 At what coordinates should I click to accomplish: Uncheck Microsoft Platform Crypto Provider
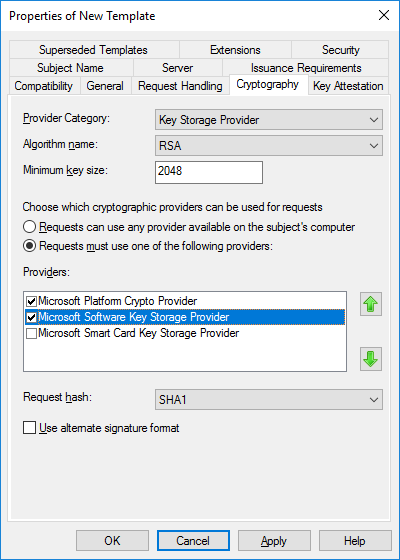31,301
